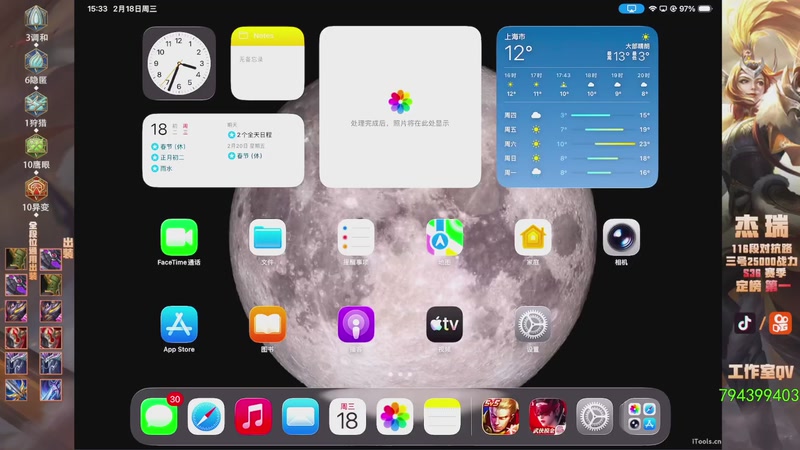800x450 pixels.
Task: Open Notes from the dock
Action: point(442,417)
